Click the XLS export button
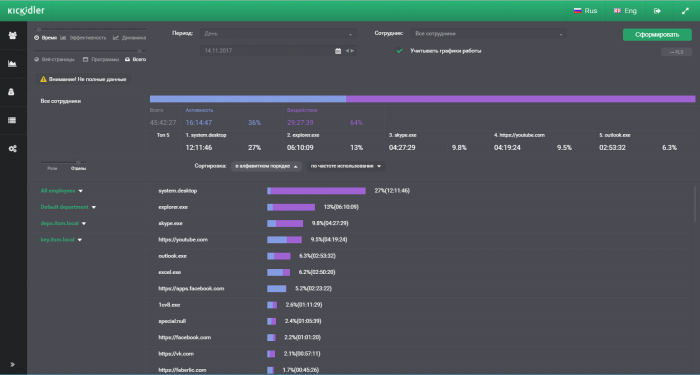 (x=676, y=52)
